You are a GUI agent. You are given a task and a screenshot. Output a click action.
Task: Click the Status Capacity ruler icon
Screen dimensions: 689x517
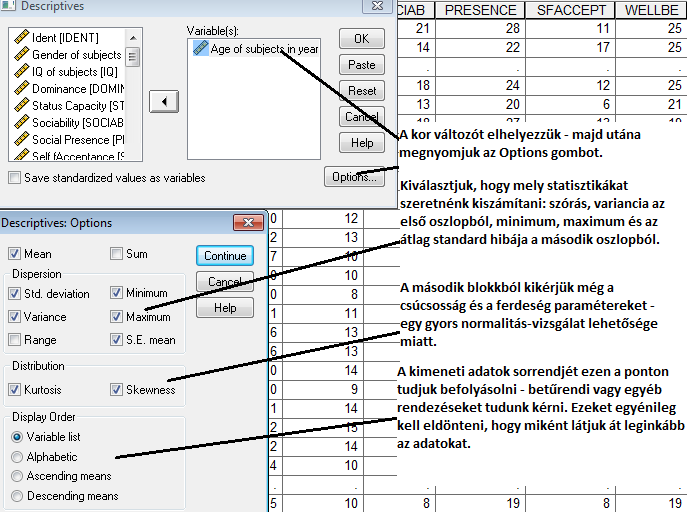point(19,106)
